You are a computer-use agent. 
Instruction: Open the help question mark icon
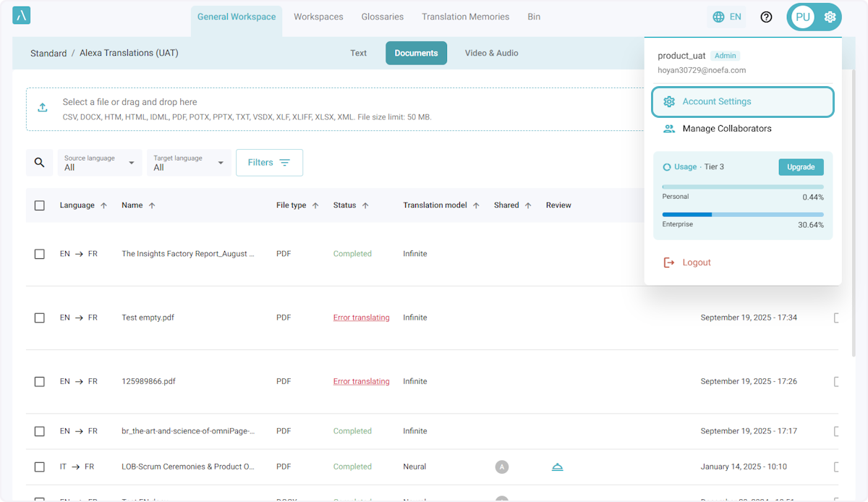[766, 17]
